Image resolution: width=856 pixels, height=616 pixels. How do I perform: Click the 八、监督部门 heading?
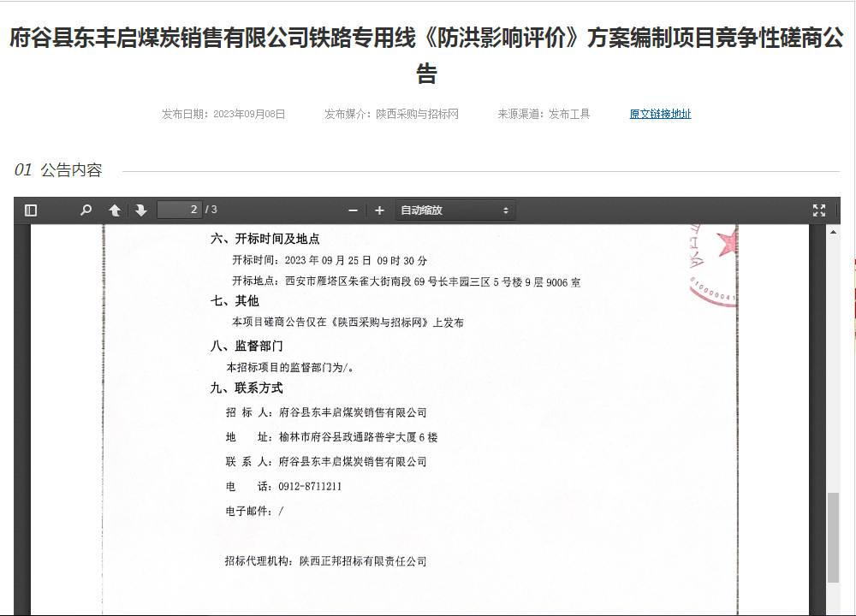point(247,346)
